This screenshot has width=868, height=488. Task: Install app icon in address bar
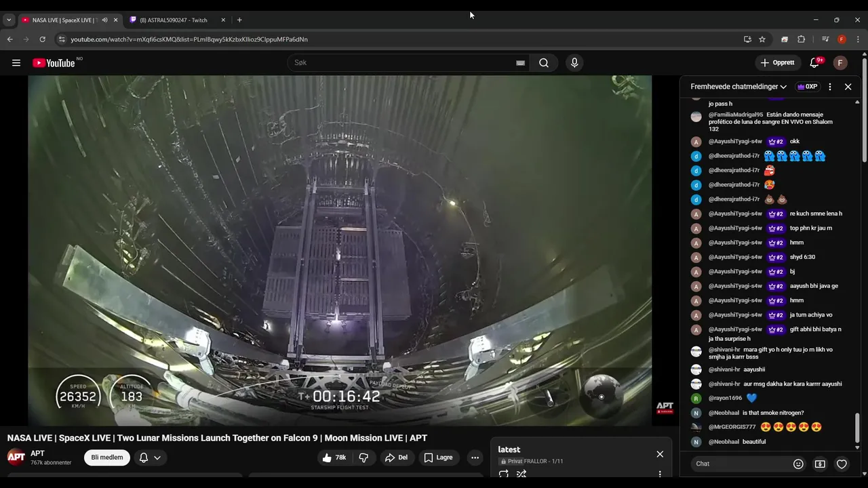coord(747,39)
